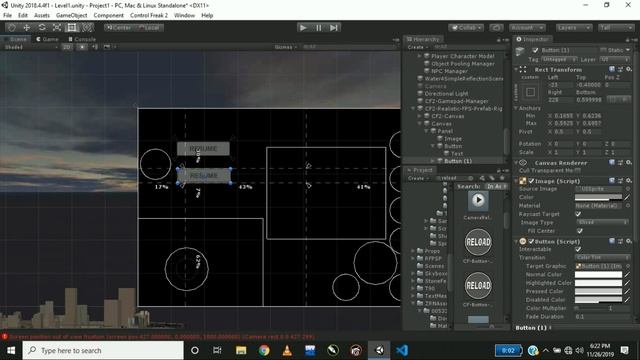Click the cloud services icon

(x=496, y=27)
